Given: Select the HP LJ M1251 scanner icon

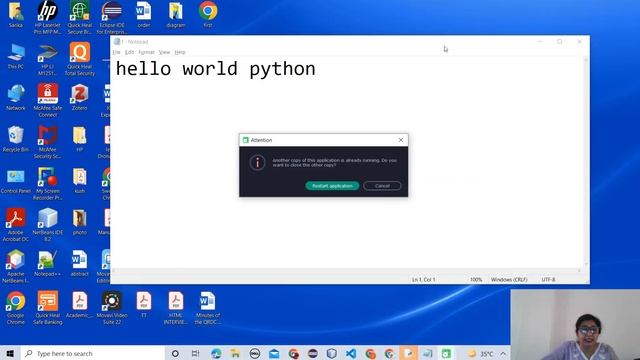Looking at the screenshot, I should (47, 60).
